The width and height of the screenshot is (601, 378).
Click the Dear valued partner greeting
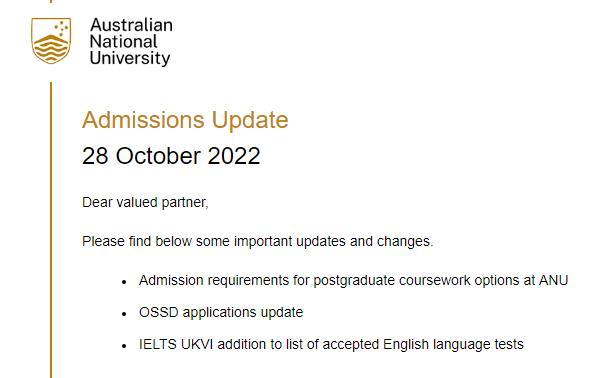[145, 202]
